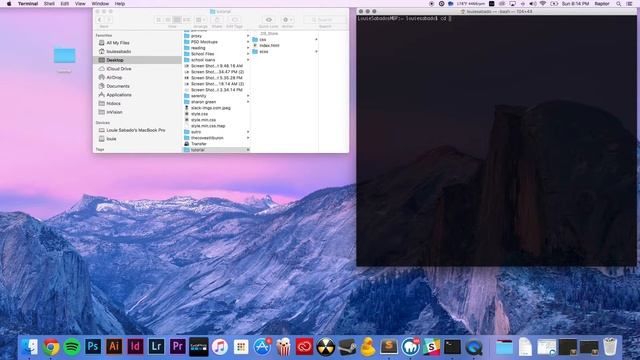Open the Trash in the Dock
The image size is (640, 360).
610,347
